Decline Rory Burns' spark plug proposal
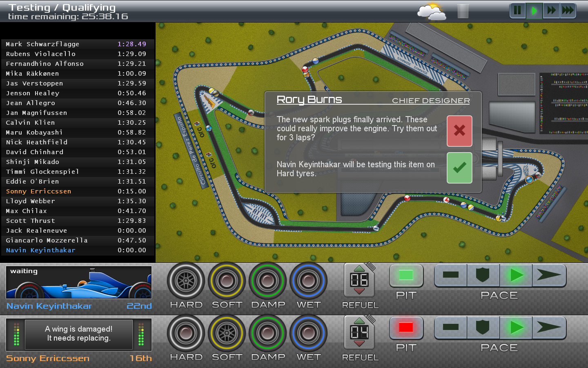The height and width of the screenshot is (368, 588). pyautogui.click(x=459, y=131)
